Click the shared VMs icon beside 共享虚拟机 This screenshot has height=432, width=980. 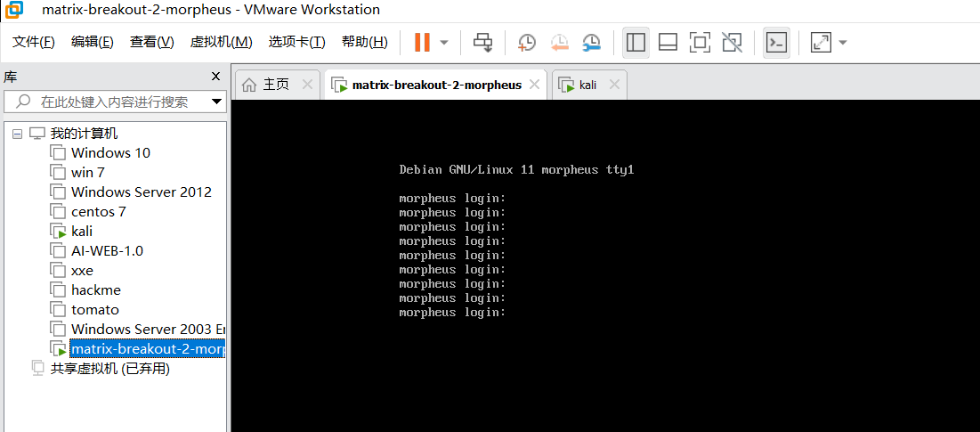pos(39,368)
